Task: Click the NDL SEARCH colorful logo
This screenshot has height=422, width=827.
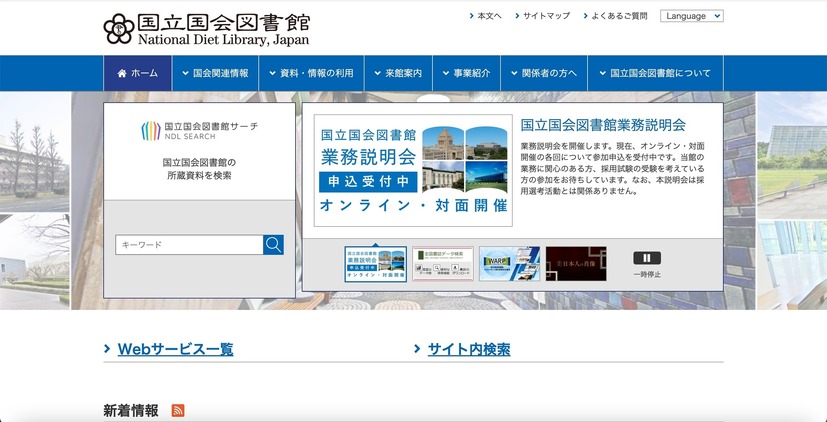Action: [x=151, y=131]
